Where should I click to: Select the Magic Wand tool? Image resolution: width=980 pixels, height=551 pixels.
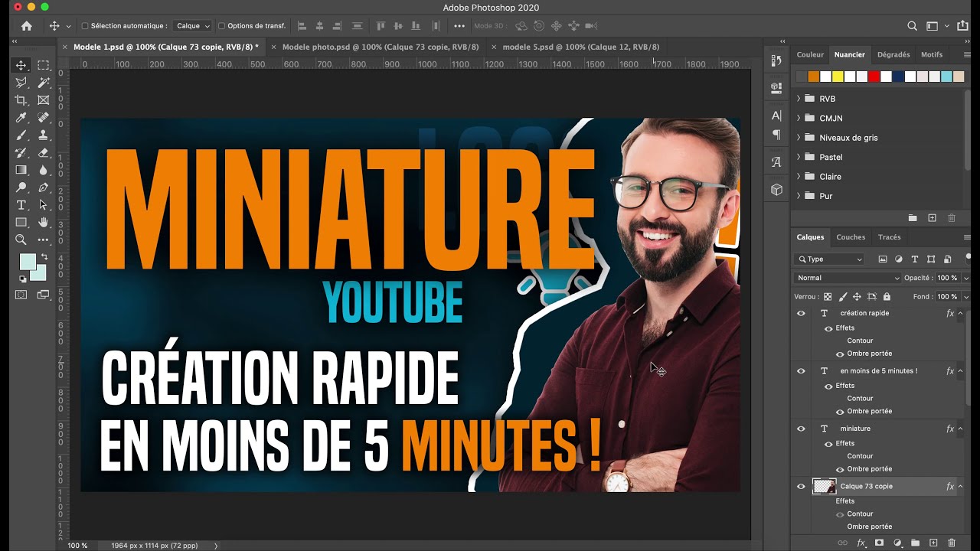44,83
